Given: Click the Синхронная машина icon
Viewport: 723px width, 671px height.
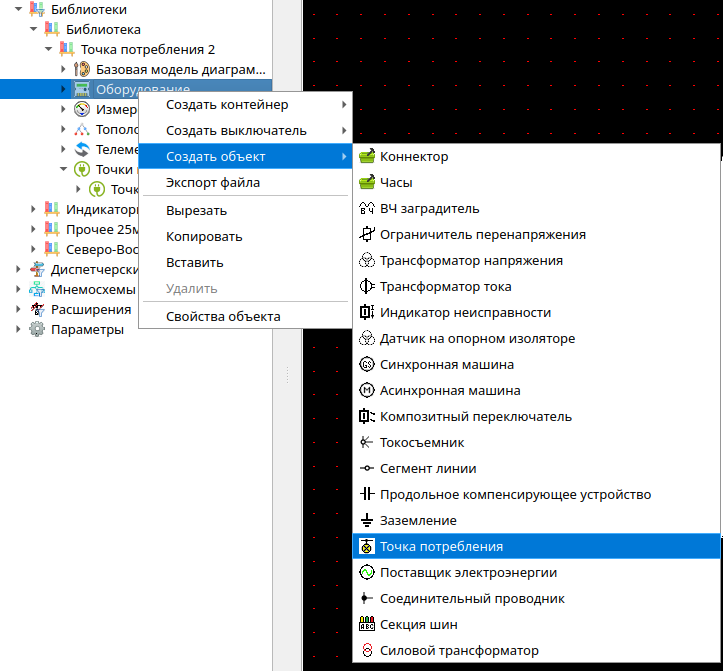Looking at the screenshot, I should point(367,364).
